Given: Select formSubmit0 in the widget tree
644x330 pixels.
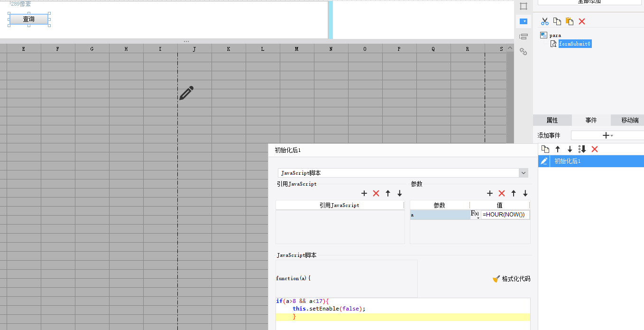Looking at the screenshot, I should (x=575, y=44).
